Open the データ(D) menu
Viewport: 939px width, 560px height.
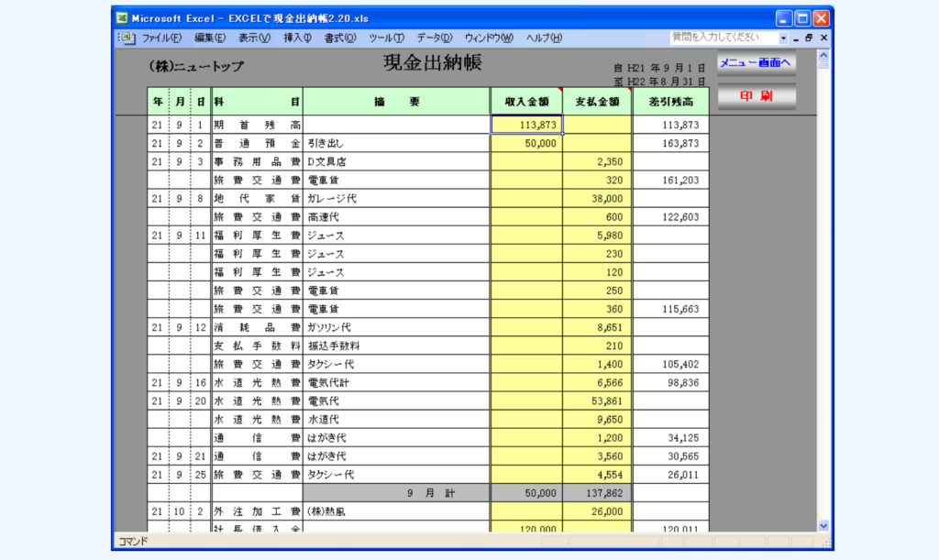(x=434, y=38)
